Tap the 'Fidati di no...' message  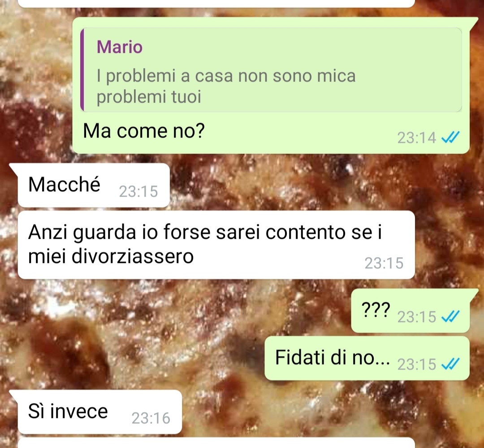pyautogui.click(x=367, y=358)
